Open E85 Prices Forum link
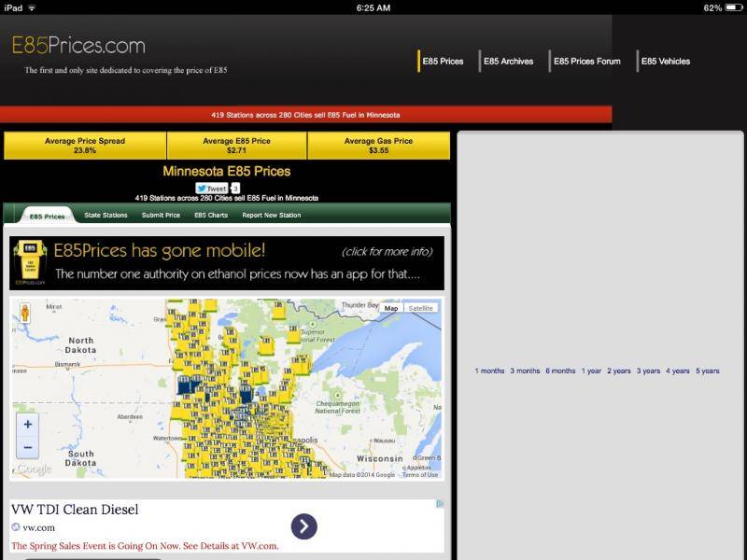The image size is (747, 560). pos(586,62)
